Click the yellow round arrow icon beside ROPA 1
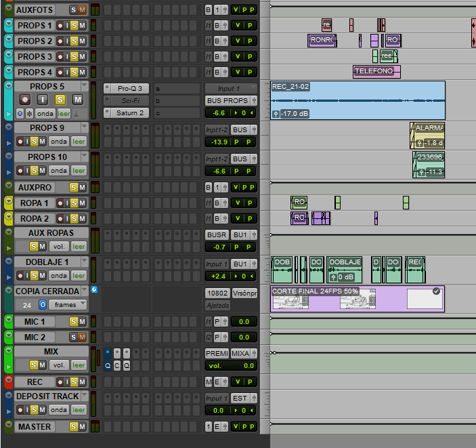476x448 pixels. (9, 201)
